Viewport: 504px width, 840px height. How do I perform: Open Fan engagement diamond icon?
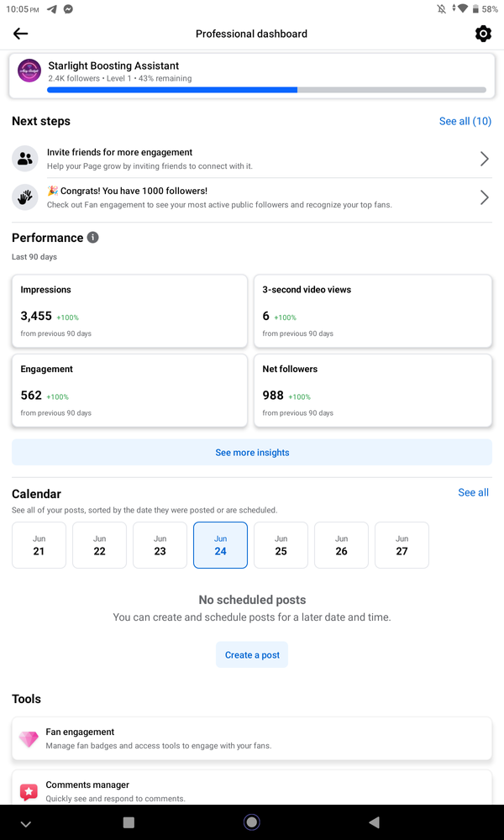point(29,738)
